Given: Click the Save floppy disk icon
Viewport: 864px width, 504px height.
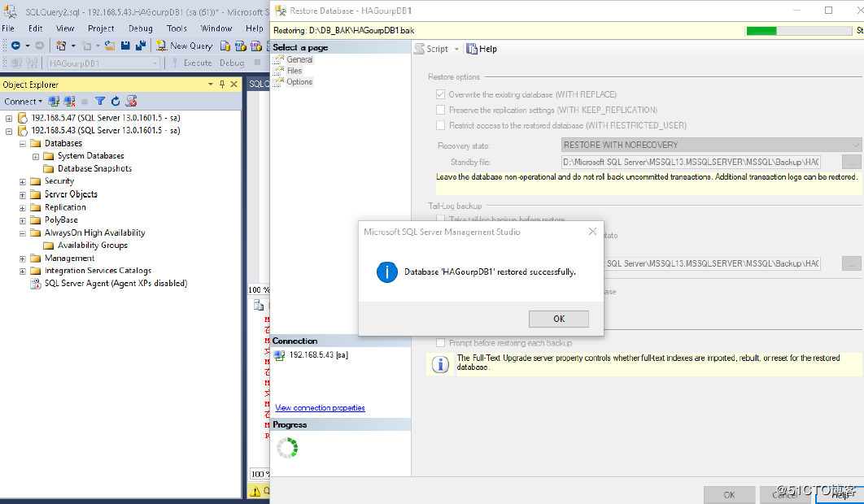Looking at the screenshot, I should pos(125,46).
